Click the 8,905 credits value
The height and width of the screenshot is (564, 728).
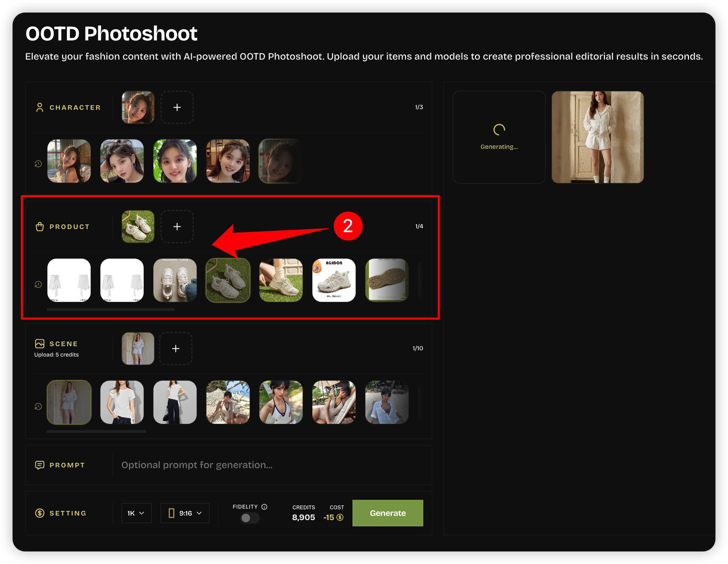pyautogui.click(x=303, y=518)
